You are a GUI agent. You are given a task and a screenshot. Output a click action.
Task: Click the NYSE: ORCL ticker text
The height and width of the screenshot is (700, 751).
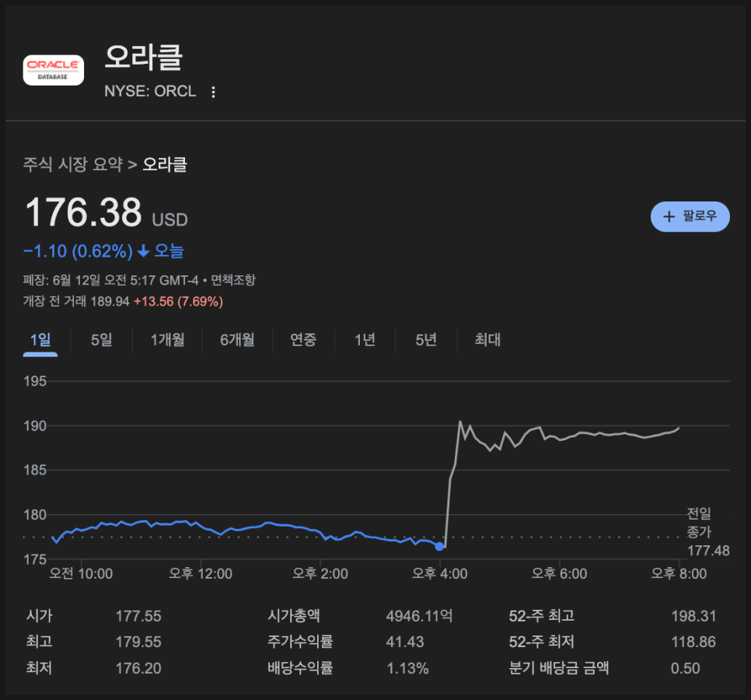coord(150,91)
